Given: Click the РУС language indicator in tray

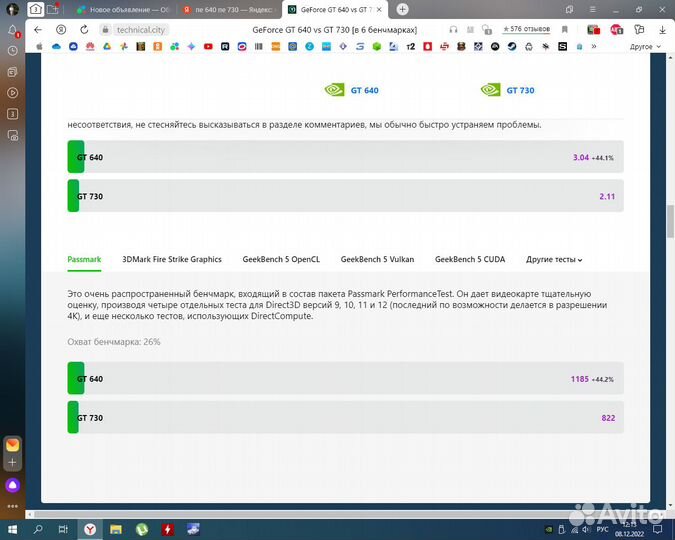Looking at the screenshot, I should pyautogui.click(x=602, y=529).
